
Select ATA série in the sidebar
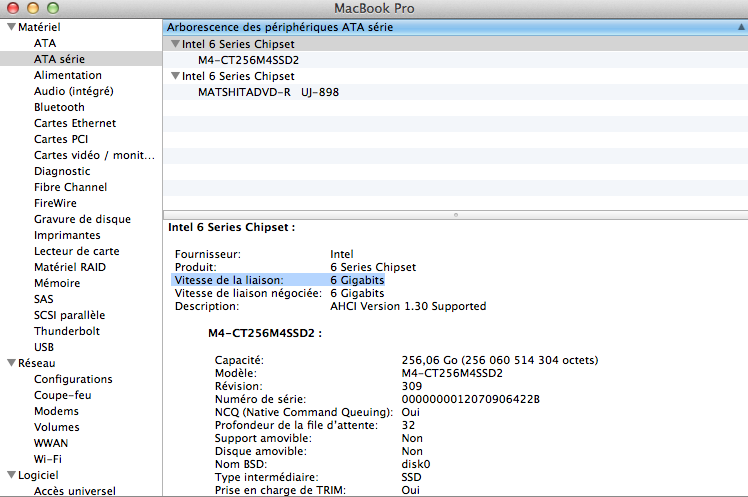(x=59, y=59)
